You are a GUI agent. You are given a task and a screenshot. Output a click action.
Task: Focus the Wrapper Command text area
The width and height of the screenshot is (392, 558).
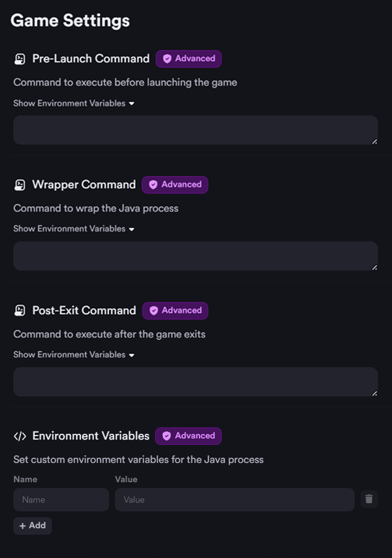(195, 256)
